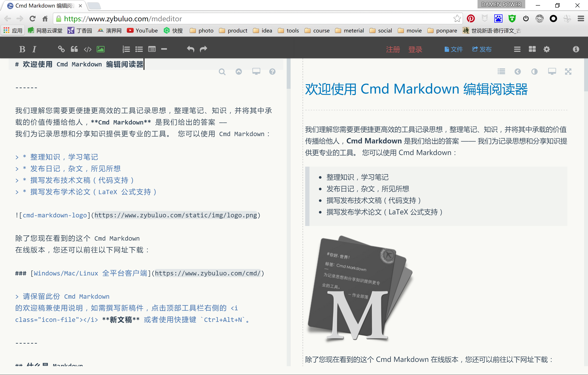Expand the preview to fullscreen
The height and width of the screenshot is (375, 588).
568,72
